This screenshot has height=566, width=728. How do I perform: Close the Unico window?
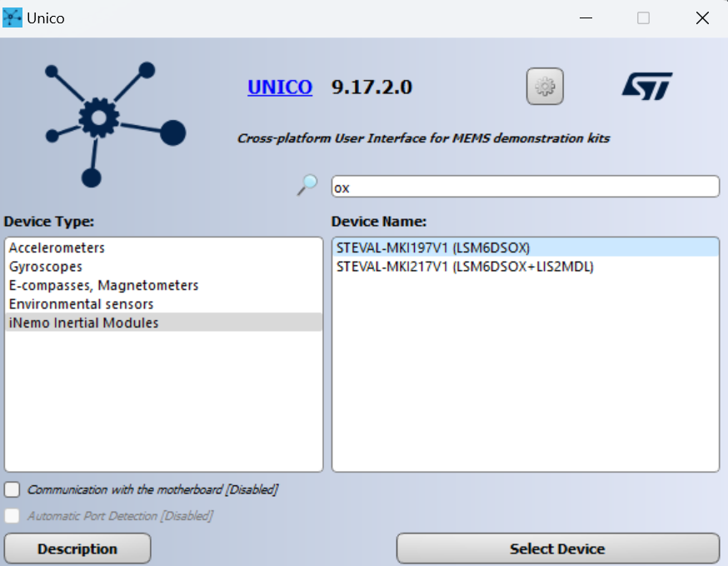click(702, 18)
